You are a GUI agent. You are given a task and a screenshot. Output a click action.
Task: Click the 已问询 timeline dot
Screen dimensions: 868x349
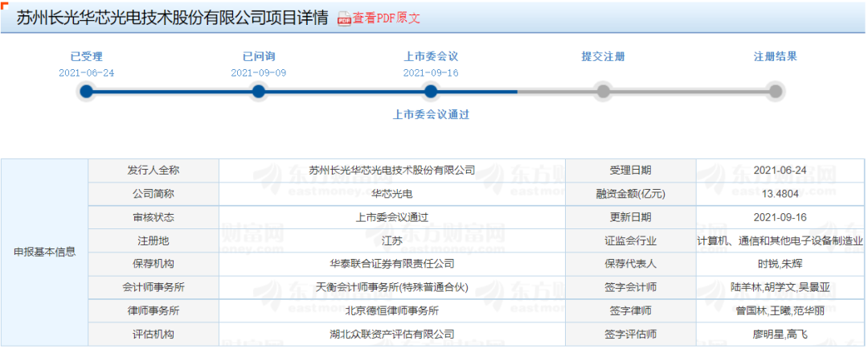pyautogui.click(x=259, y=92)
